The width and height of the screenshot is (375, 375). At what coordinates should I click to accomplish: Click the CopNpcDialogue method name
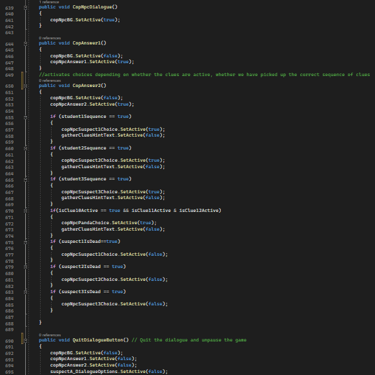[92, 7]
